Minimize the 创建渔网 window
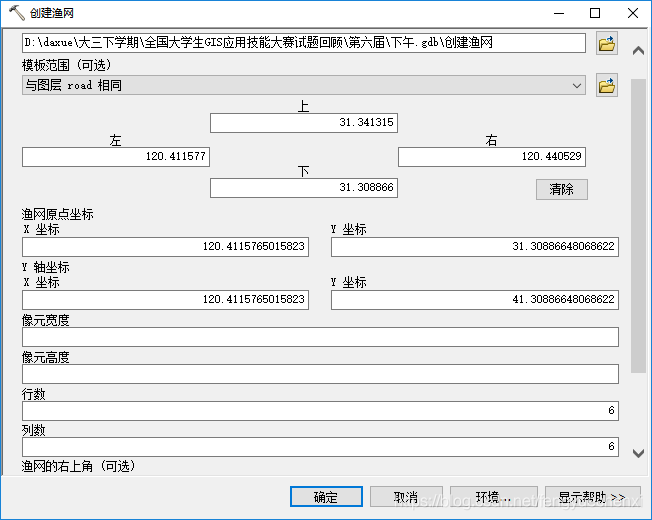 (559, 13)
